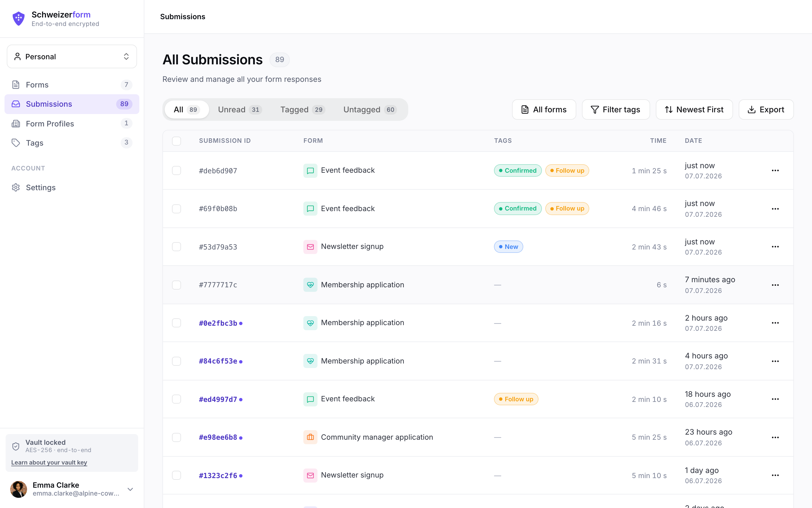This screenshot has width=812, height=508.
Task: Open submission #0e2fbc3b
Action: pos(218,323)
